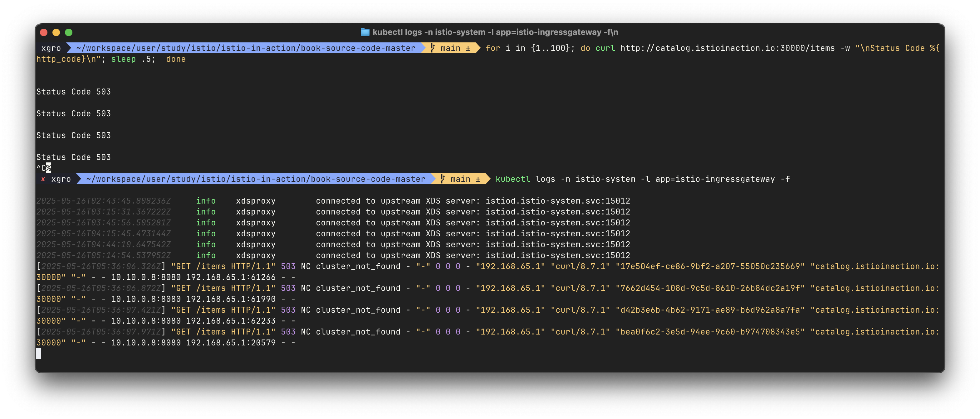The height and width of the screenshot is (419, 980).
Task: Click the yellow minimize window button
Action: [56, 32]
